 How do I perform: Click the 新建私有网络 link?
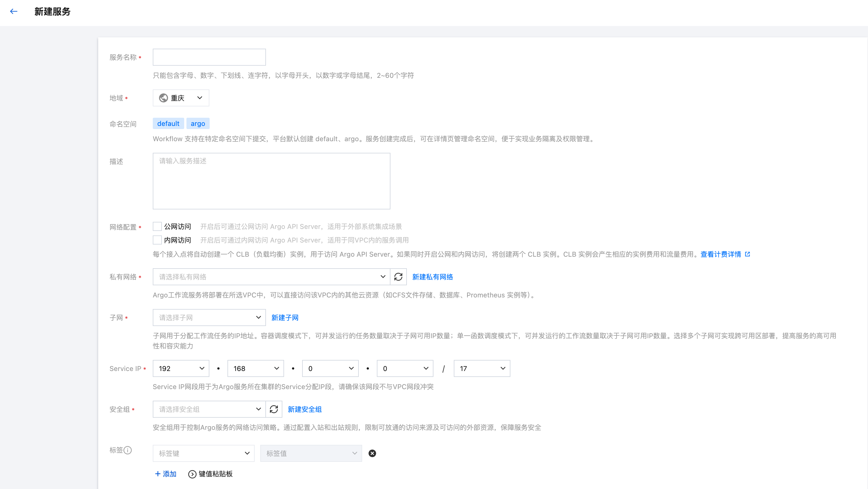point(432,277)
